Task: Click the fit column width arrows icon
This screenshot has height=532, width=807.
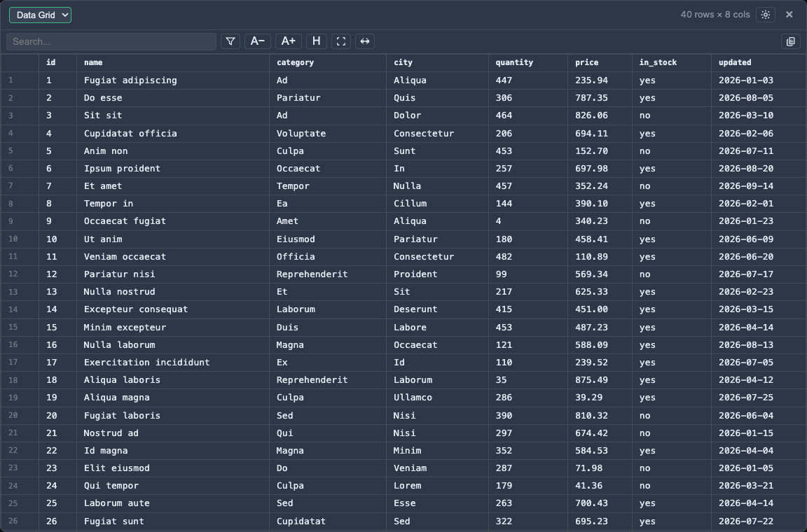Action: tap(365, 41)
